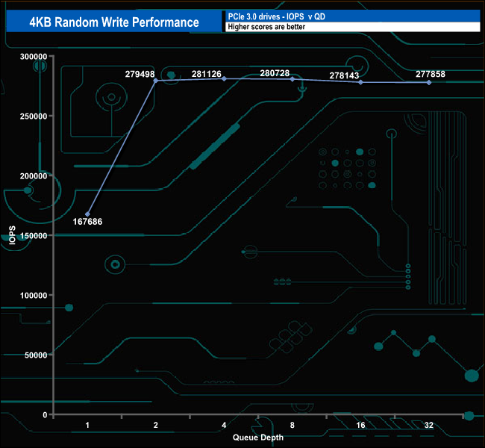Click the subtitle PCIe 3.0 drives - IOPS v QD
485x448 pixels.
pyautogui.click(x=277, y=16)
